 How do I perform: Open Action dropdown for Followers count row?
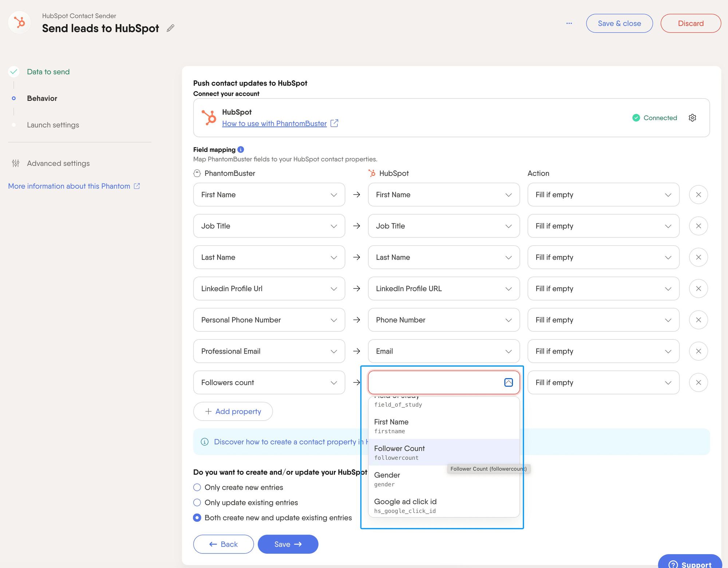(603, 383)
